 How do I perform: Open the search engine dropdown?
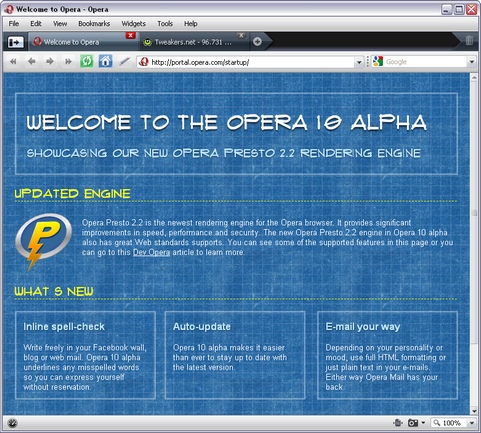(471, 62)
